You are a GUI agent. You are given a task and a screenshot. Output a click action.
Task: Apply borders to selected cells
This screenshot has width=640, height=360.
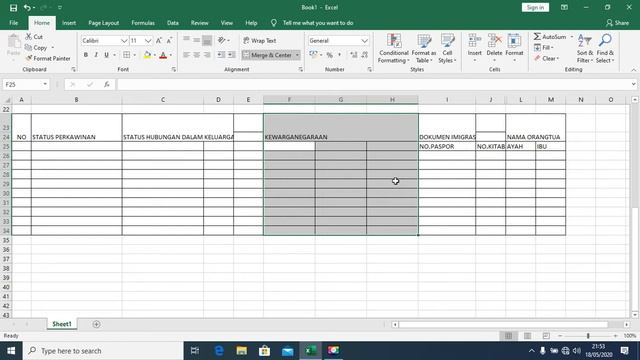127,55
